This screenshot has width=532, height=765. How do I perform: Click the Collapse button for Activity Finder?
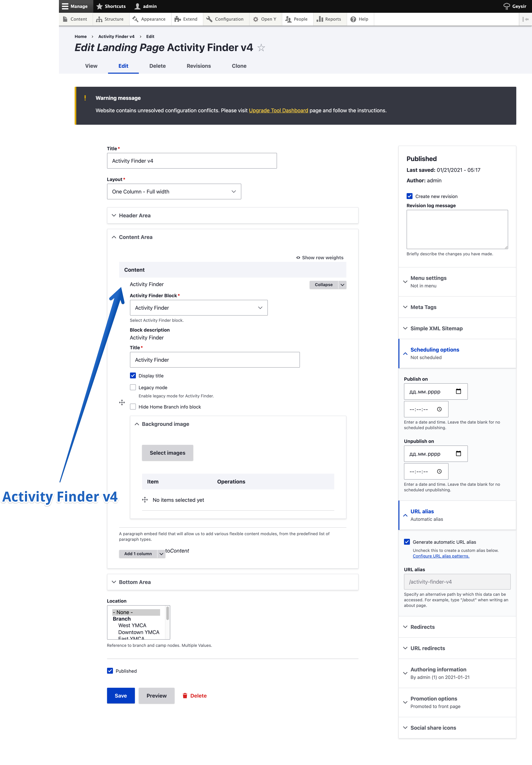coord(324,285)
